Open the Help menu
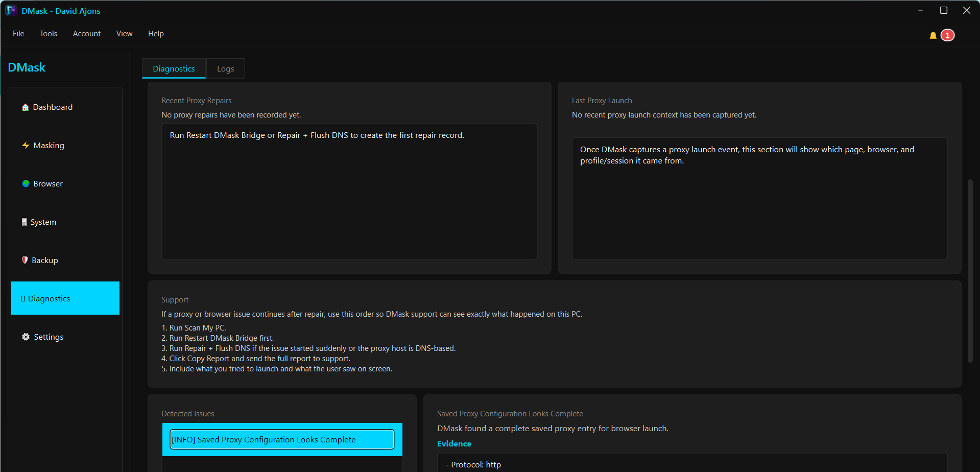The width and height of the screenshot is (980, 472). point(156,34)
